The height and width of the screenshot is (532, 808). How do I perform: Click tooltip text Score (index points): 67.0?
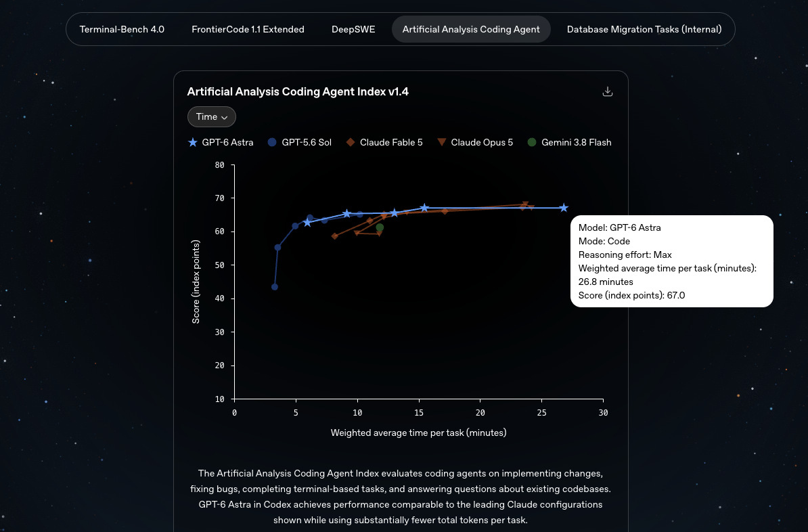point(632,295)
